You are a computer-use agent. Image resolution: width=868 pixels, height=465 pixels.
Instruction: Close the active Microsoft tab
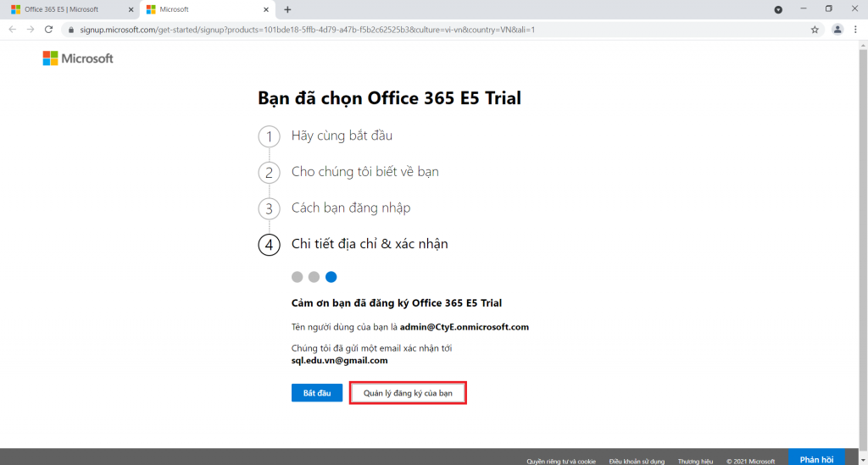coord(265,9)
